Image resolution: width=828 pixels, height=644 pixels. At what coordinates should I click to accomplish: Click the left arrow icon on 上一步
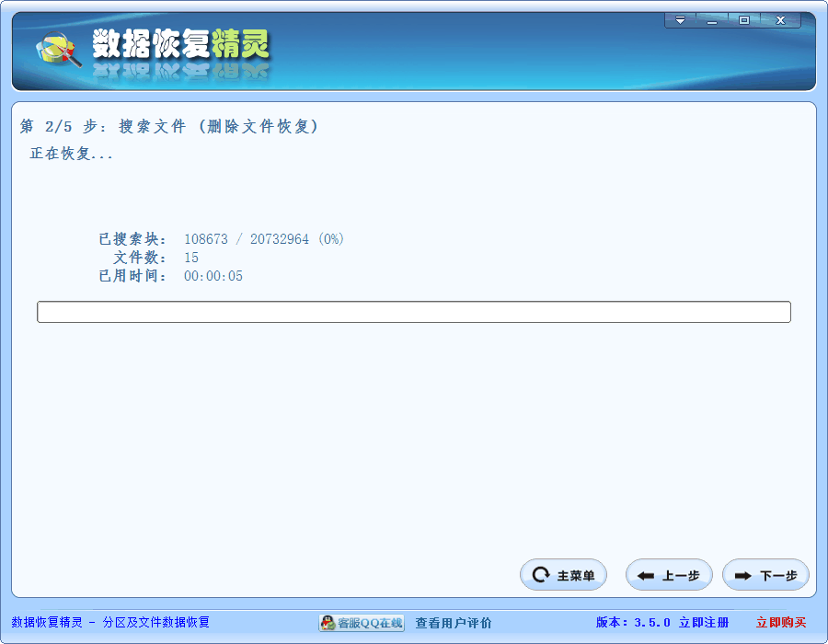click(646, 576)
